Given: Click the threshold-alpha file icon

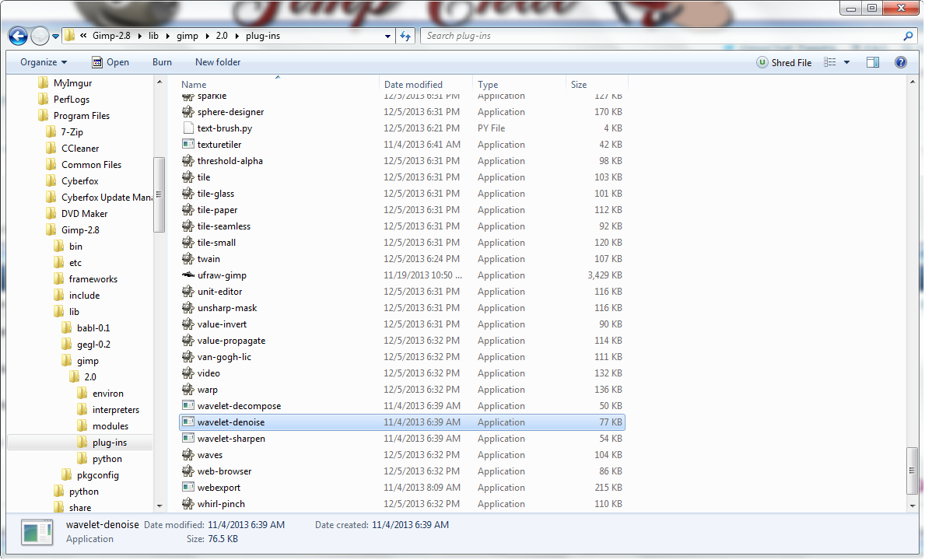Looking at the screenshot, I should pos(187,161).
